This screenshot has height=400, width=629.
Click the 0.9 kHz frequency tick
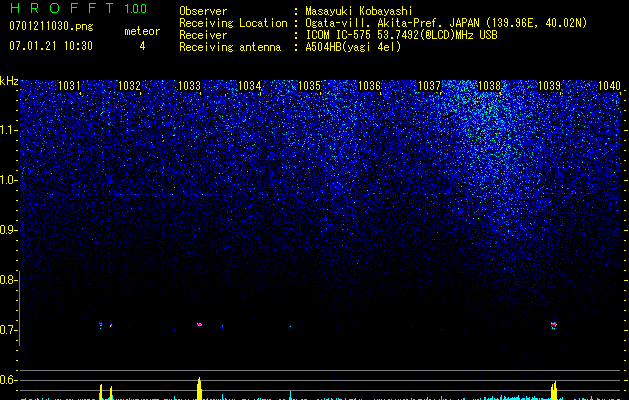coord(9,230)
